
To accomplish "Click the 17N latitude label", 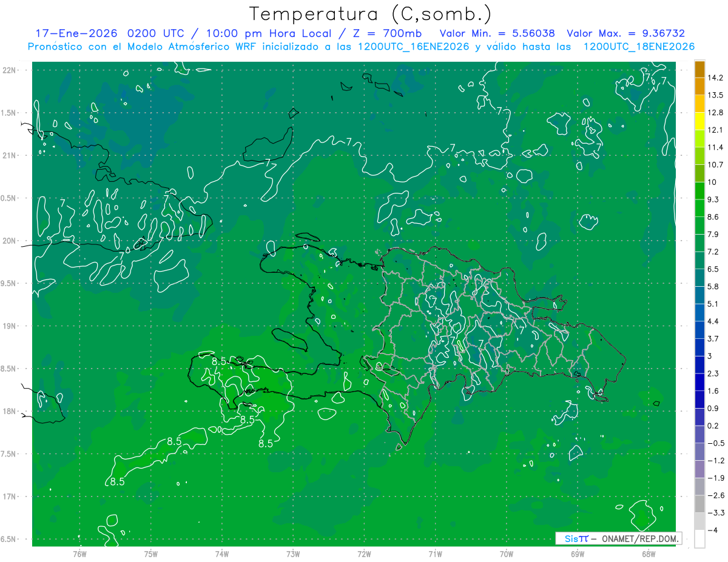I will 9,497.
